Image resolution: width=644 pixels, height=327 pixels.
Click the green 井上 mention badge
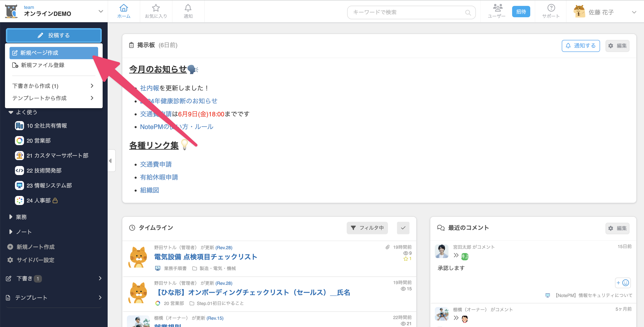tap(465, 256)
